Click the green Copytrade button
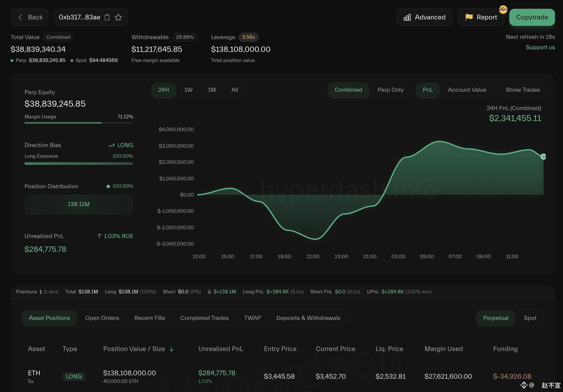Screen dimensions: 563x392 (532, 17)
